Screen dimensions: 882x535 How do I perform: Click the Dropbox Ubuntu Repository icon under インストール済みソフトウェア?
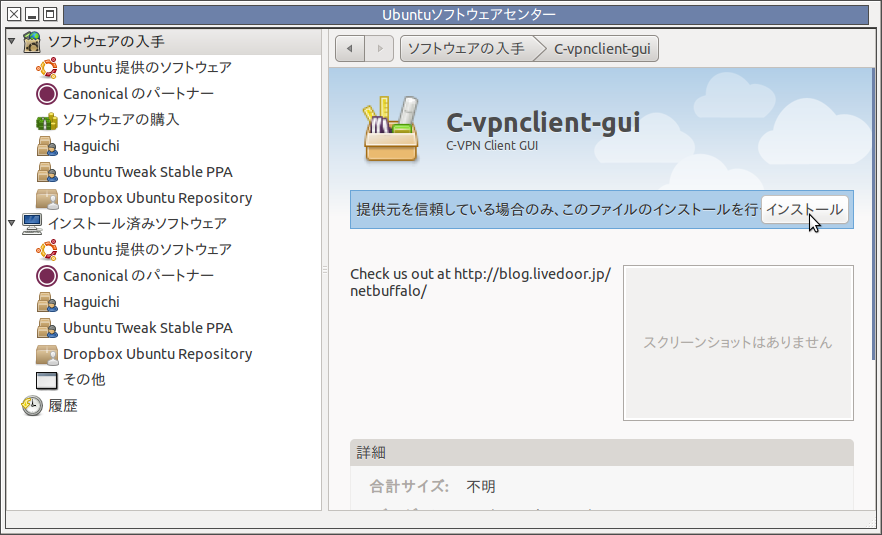point(47,354)
